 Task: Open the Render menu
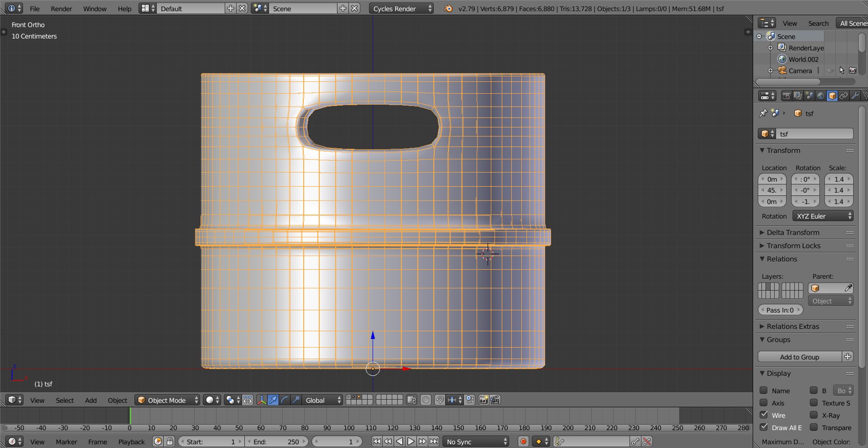click(61, 9)
